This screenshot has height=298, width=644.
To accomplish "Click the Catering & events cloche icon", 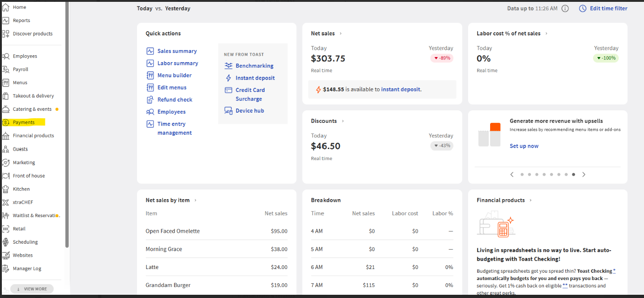I will pos(6,109).
